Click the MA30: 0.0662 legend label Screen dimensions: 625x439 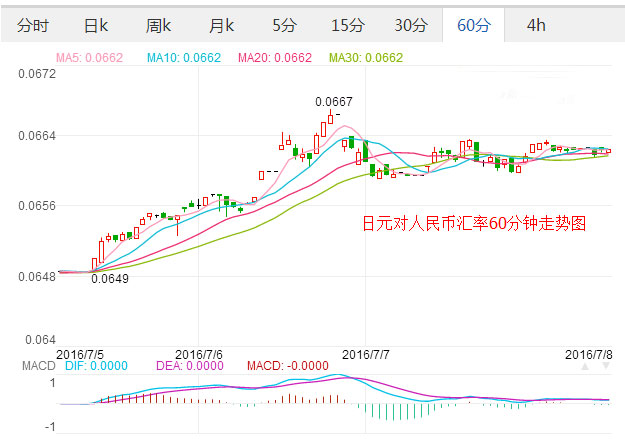tap(366, 58)
